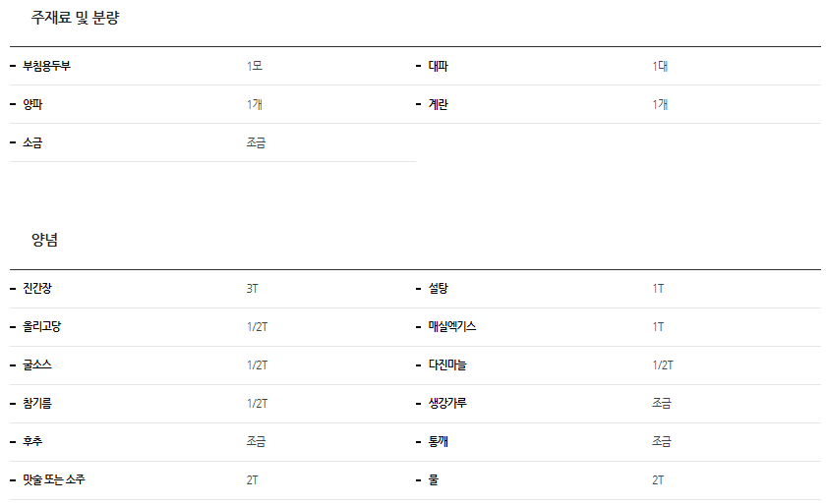Click the 다진마늘 seasoning item
The height and width of the screenshot is (504, 827).
pyautogui.click(x=448, y=365)
